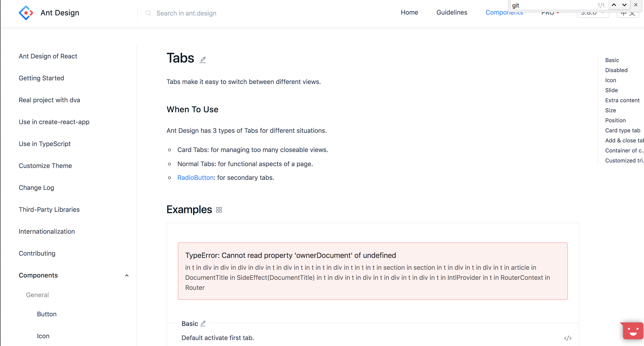
Task: Show code with the </> icon in Basic example
Action: (568, 338)
